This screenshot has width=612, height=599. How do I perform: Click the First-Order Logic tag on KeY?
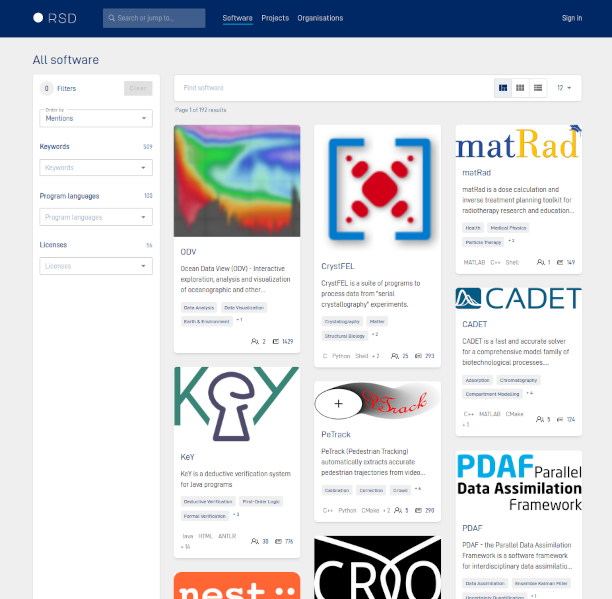pyautogui.click(x=261, y=501)
